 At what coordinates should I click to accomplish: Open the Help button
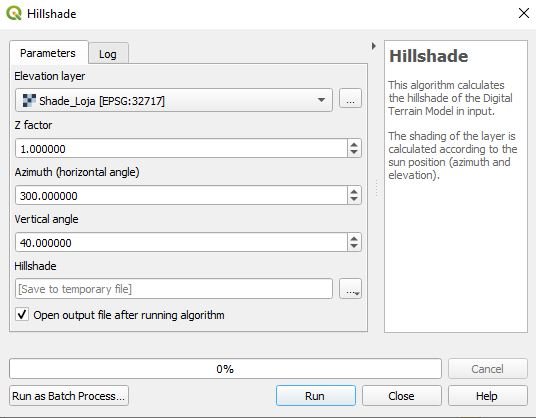pyautogui.click(x=487, y=396)
